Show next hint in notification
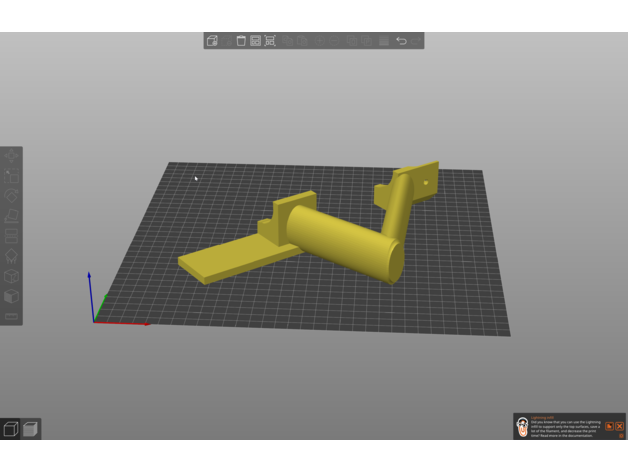The image size is (628, 472). (x=608, y=426)
